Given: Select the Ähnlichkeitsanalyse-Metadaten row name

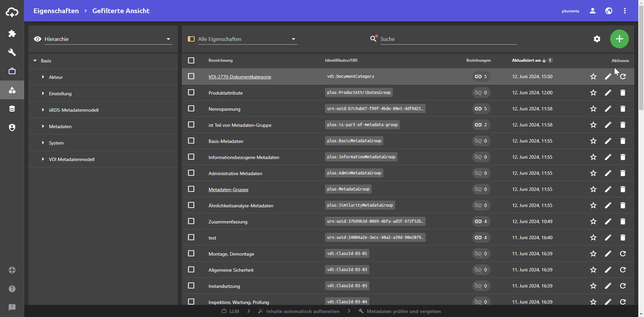Looking at the screenshot, I should pyautogui.click(x=241, y=206).
